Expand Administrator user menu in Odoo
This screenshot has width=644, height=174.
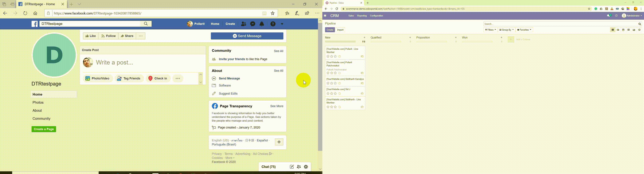[632, 16]
